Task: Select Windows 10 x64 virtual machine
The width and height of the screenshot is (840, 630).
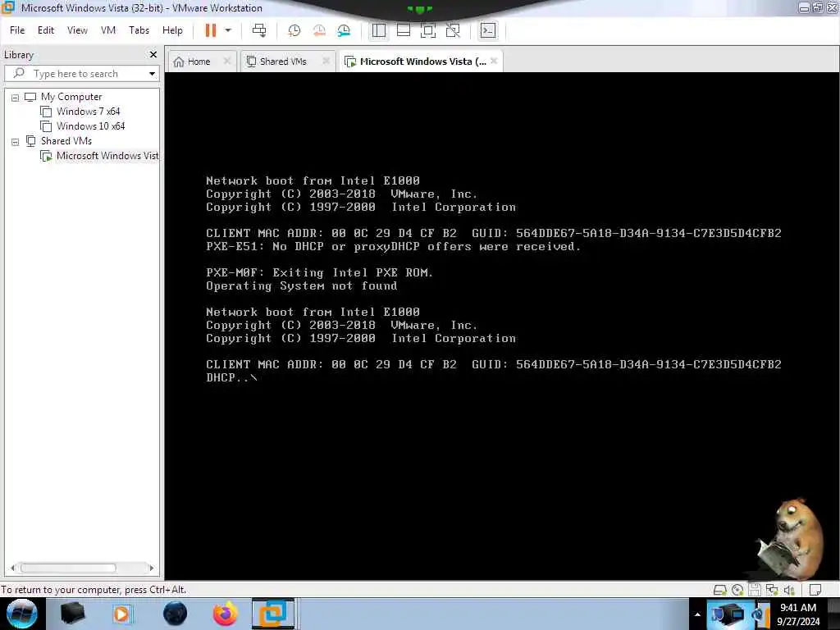Action: coord(83,126)
